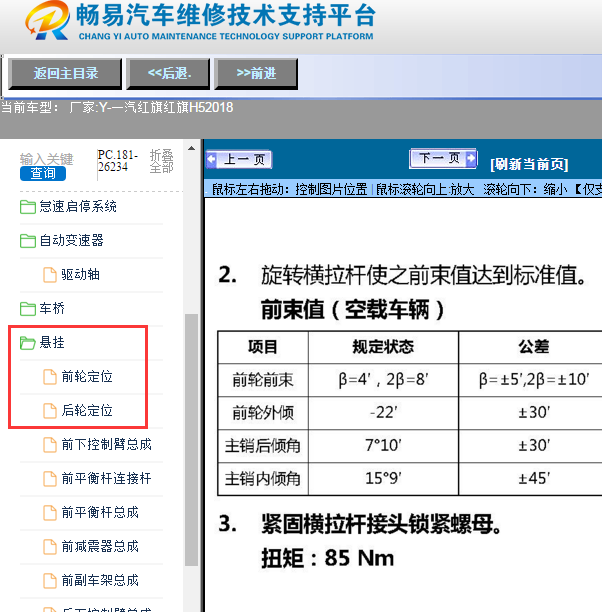Click the 查询 search button
602x612 pixels.
[43, 173]
